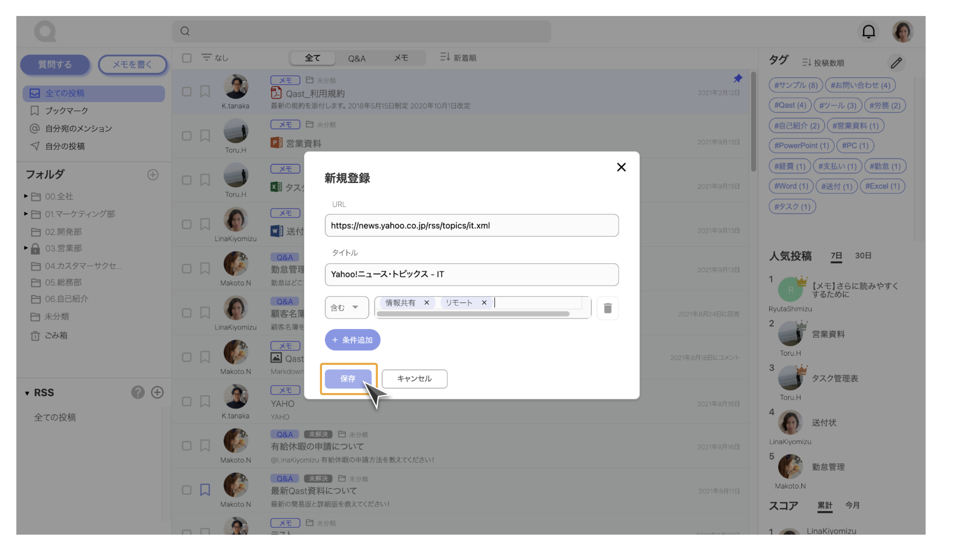Image resolution: width=980 pixels, height=551 pixels.
Task: Remove bookmark on 最新Qast資料について
Action: [x=205, y=490]
